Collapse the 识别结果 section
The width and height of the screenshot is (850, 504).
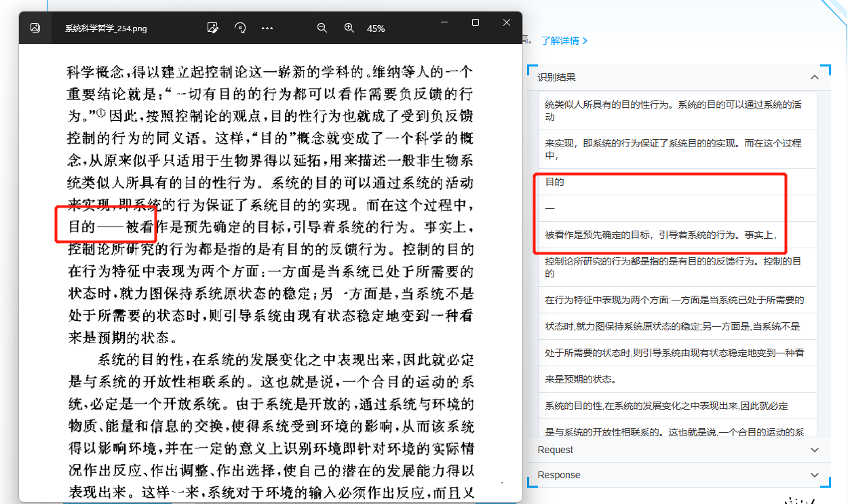(815, 77)
